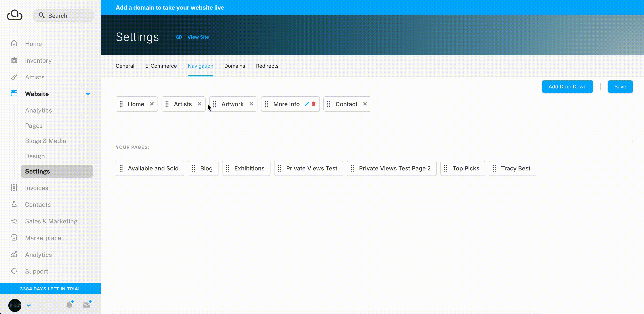Image resolution: width=644 pixels, height=314 pixels.
Task: Open the Redirects tab
Action: [x=267, y=66]
